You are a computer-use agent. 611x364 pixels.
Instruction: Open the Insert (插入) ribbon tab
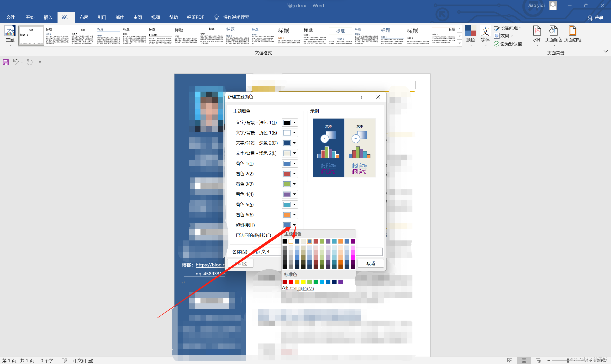tap(48, 17)
